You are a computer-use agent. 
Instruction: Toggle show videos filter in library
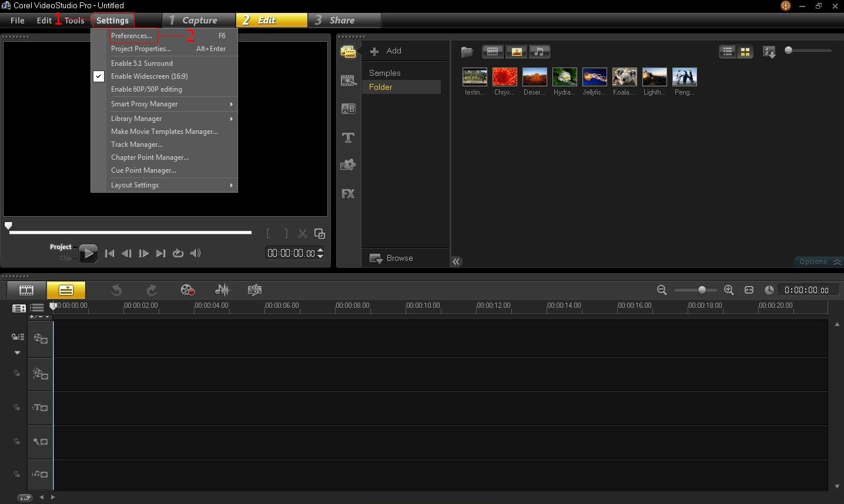click(x=493, y=52)
